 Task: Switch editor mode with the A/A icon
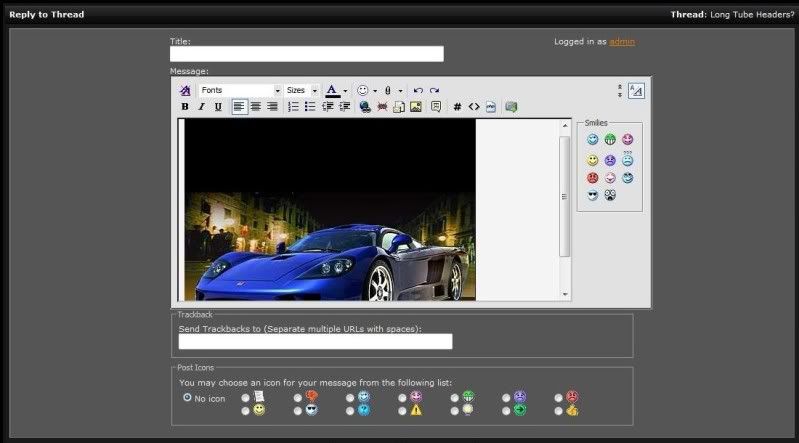[636, 91]
